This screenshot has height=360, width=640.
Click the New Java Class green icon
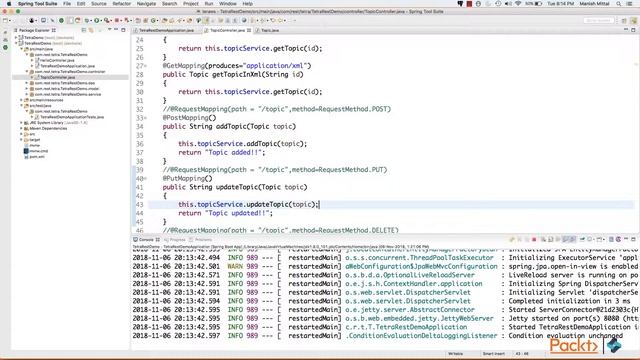tap(154, 20)
